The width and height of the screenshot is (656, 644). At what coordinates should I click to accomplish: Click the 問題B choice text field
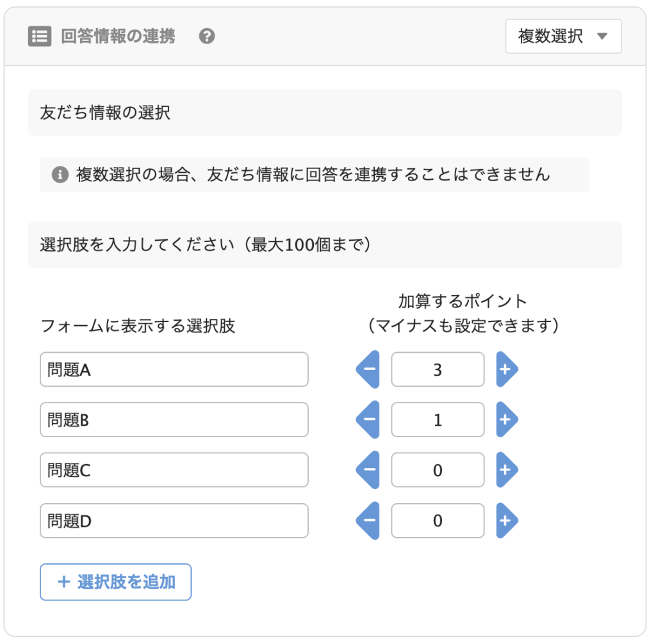click(174, 419)
